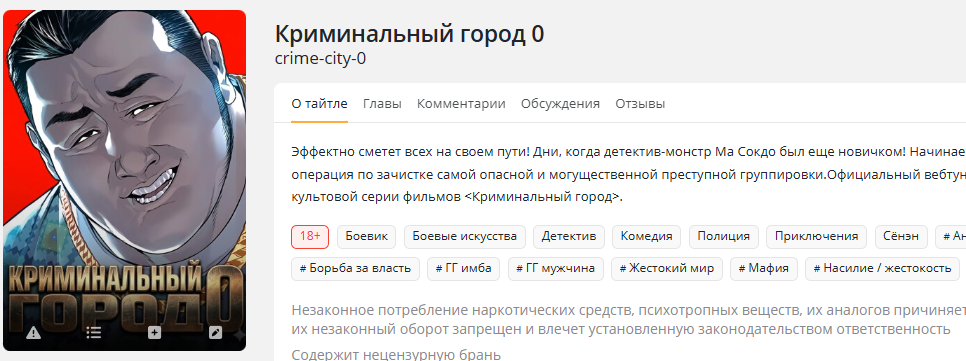Open the manga cover image
This screenshot has height=361, width=966.
(x=124, y=180)
